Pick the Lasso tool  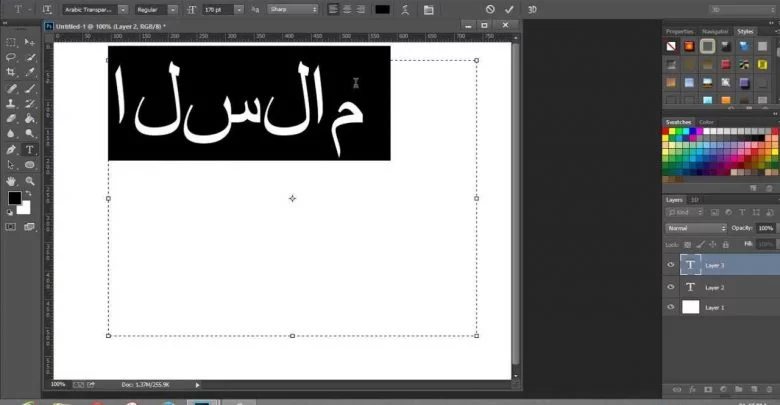[12, 58]
